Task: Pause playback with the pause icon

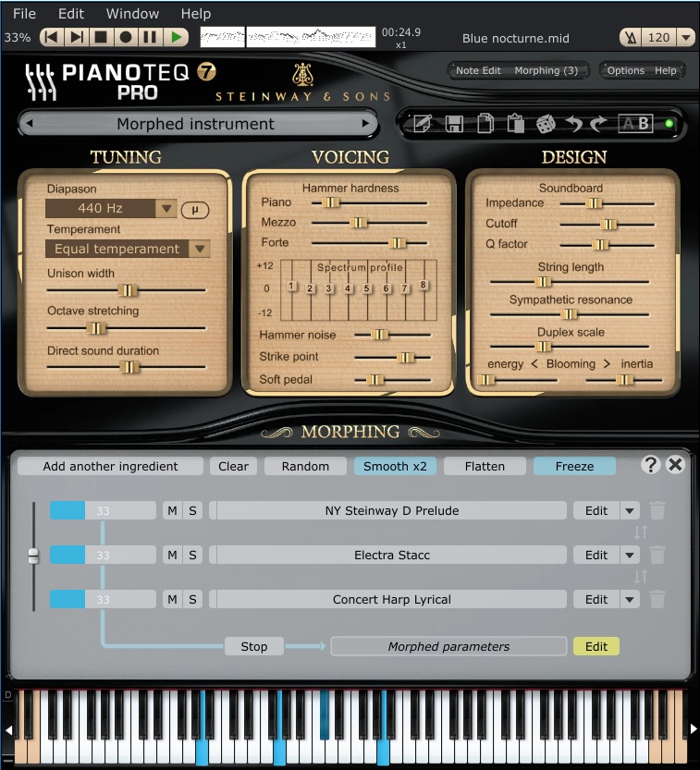Action: click(151, 37)
